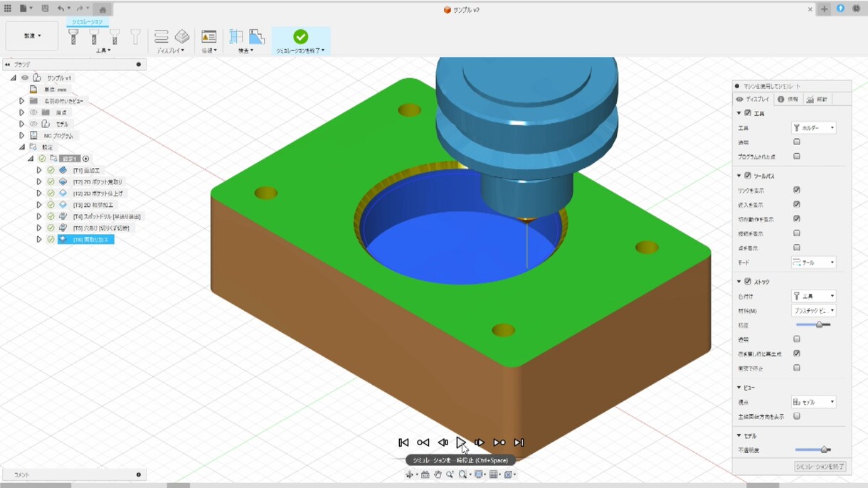
Task: Jump to simulation start
Action: coord(403,442)
